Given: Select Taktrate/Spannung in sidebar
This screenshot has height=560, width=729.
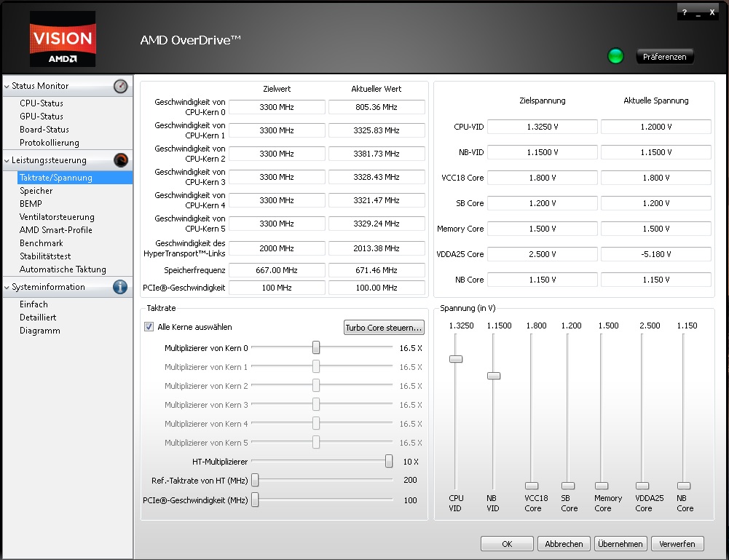Looking at the screenshot, I should coord(75,178).
